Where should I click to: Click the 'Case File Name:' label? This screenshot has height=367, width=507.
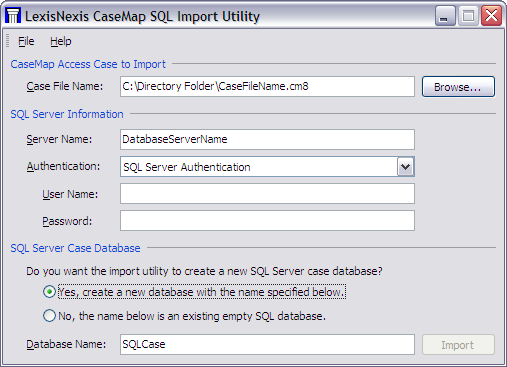coord(65,86)
